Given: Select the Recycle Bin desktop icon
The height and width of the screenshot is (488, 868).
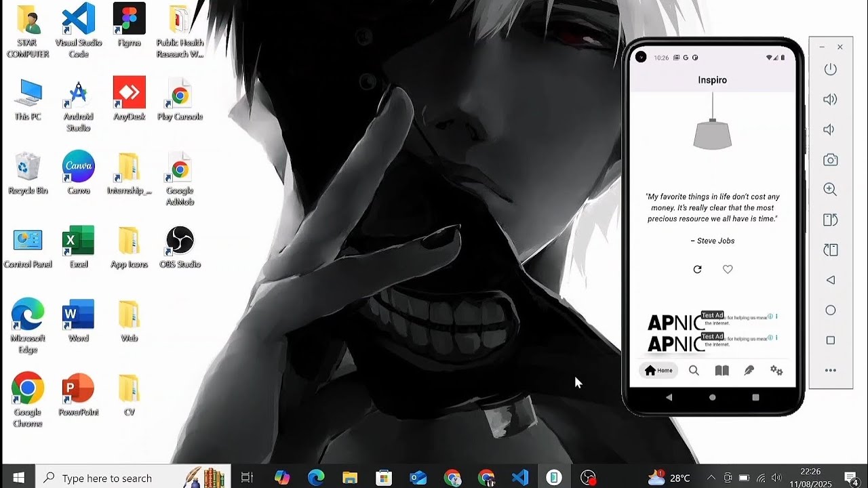Looking at the screenshot, I should (27, 173).
